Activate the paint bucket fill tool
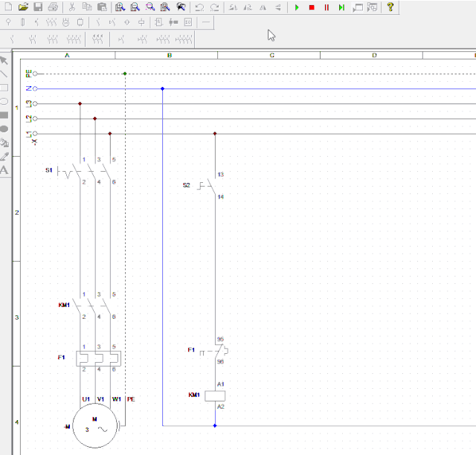The width and height of the screenshot is (476, 455). point(4,142)
